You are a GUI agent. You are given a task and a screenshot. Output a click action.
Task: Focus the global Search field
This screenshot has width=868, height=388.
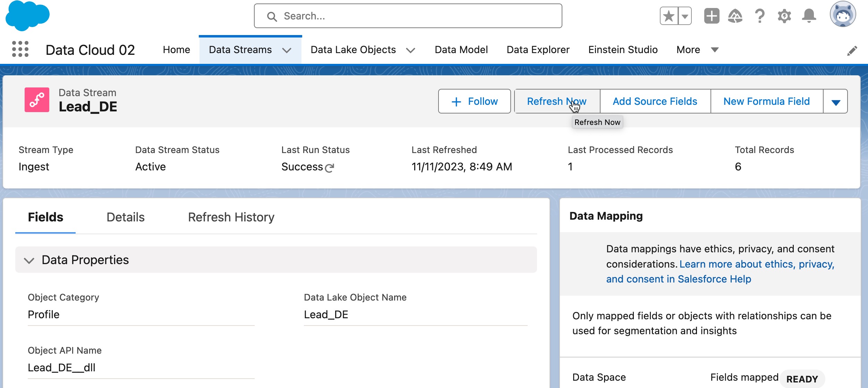point(408,16)
